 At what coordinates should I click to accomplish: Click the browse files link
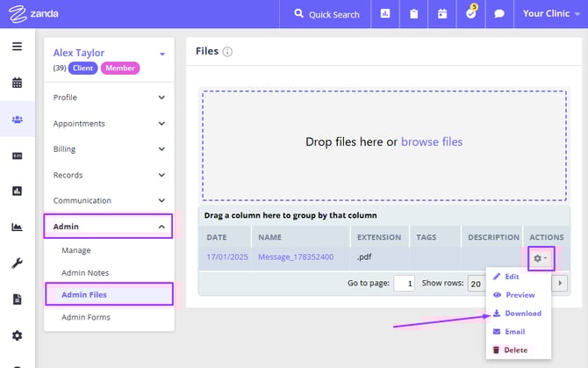click(x=431, y=141)
